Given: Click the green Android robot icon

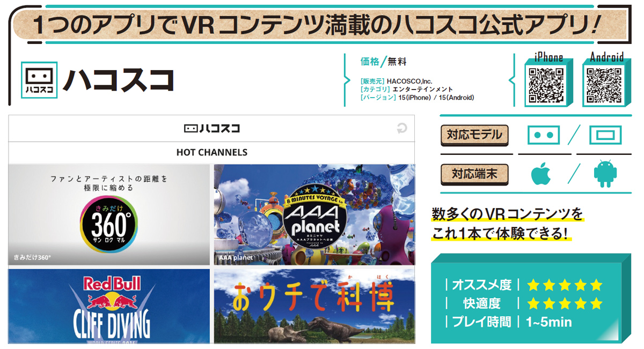Looking at the screenshot, I should point(605,175).
